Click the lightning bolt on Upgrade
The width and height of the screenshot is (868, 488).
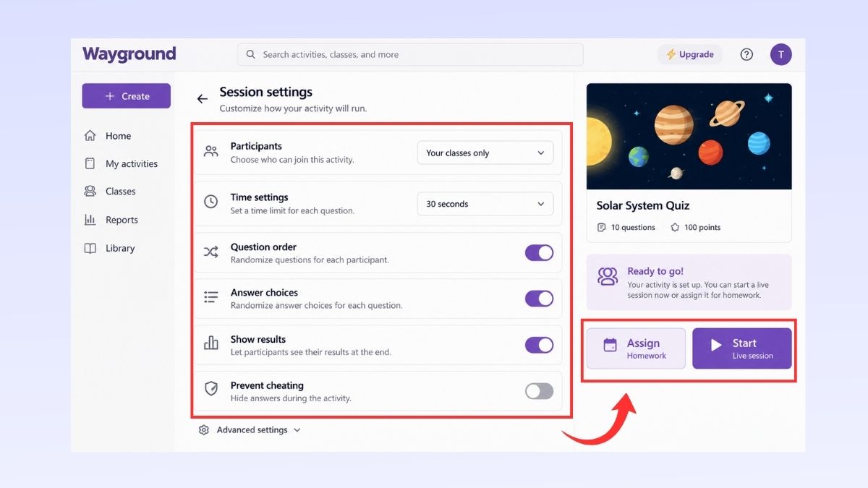click(x=671, y=54)
